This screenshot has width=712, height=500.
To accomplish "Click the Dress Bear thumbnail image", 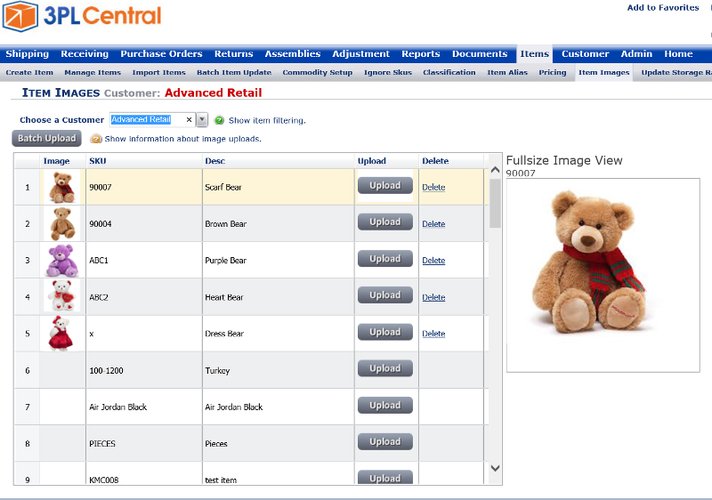I will coord(61,333).
